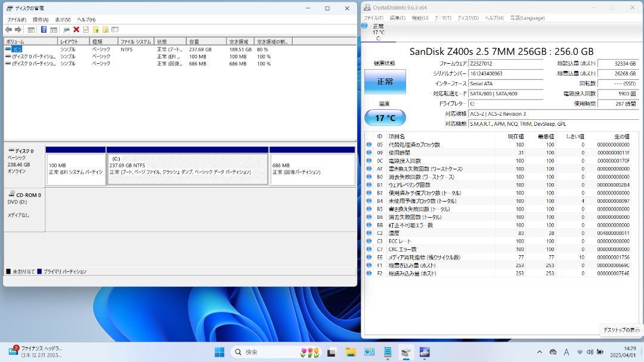Image resolution: width=644 pixels, height=362 pixels.
Task: Click the 17 °C temperature button
Action: 385,118
